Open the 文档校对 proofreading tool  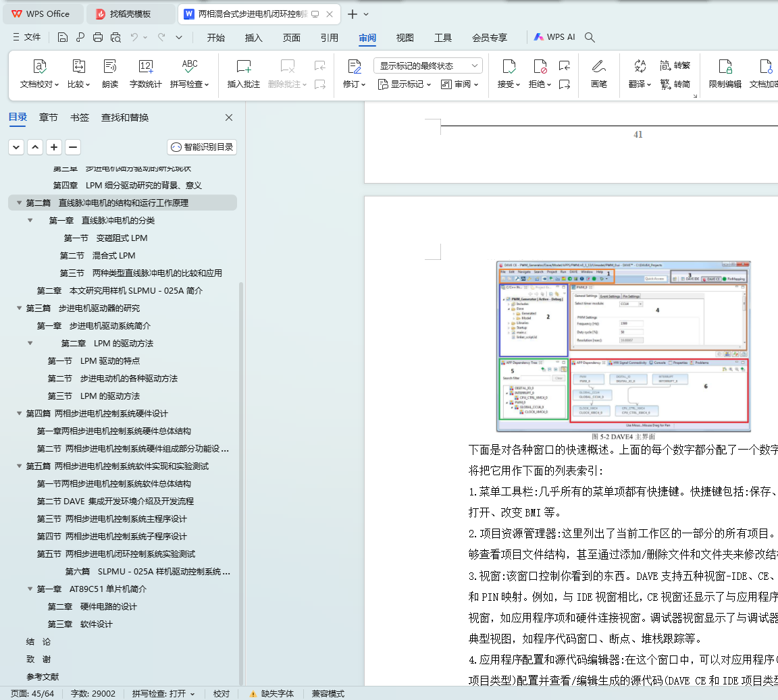click(x=39, y=74)
